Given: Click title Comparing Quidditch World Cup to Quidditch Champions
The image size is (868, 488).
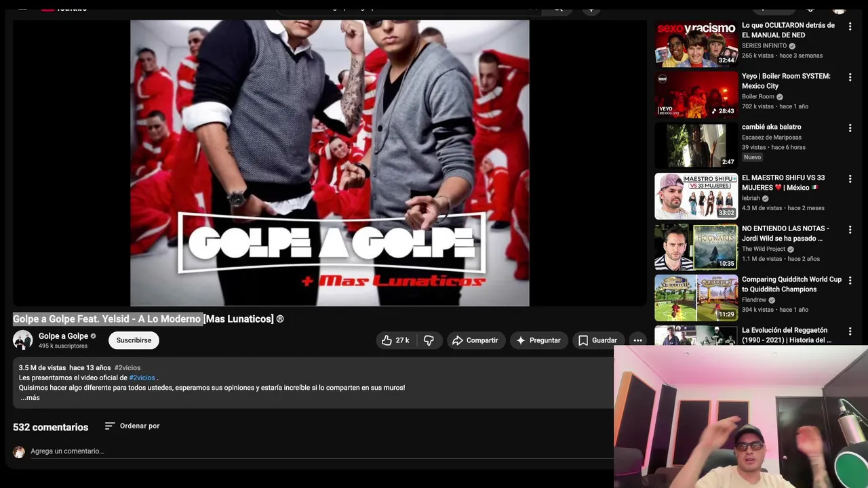Looking at the screenshot, I should (x=791, y=284).
